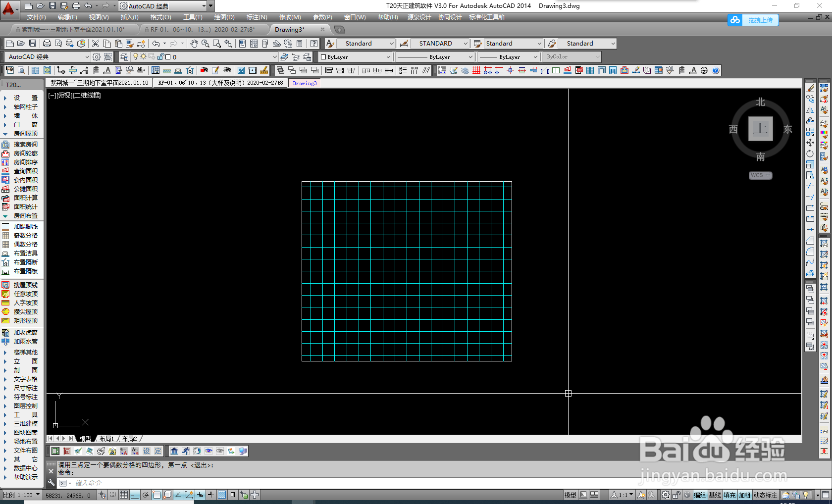Toggle Ortho Mode in status bar
Screen dimensions: 832x504
[135, 495]
